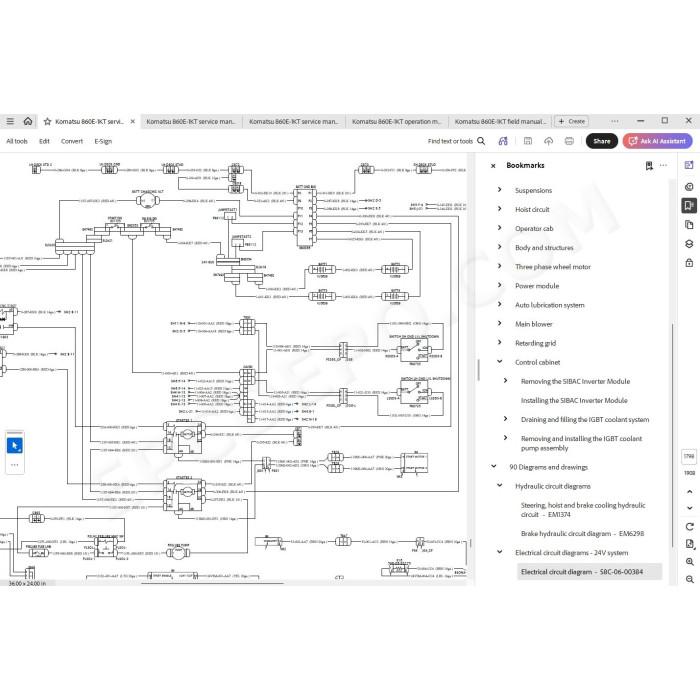Switch to the Komatsu 860E-IKT field manual tab
This screenshot has height=700, width=700.
click(500, 121)
